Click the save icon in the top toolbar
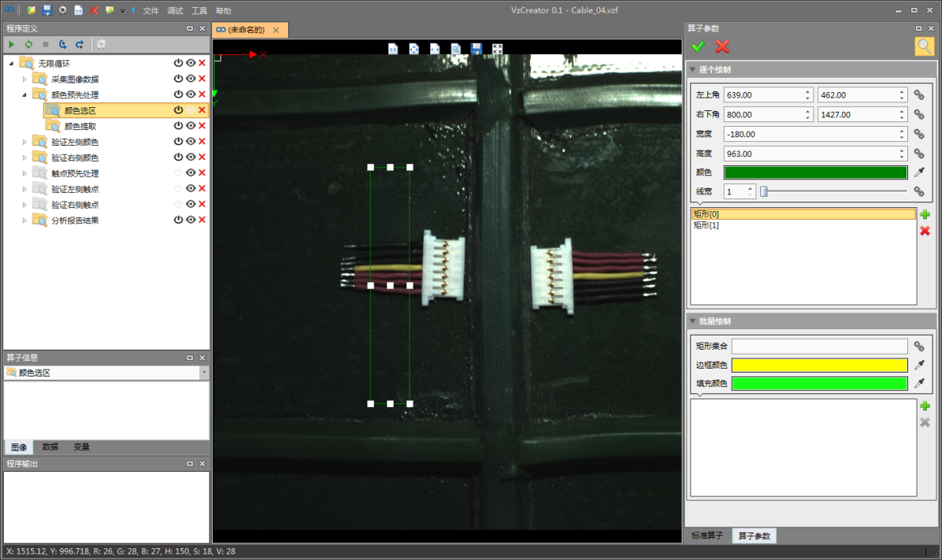The height and width of the screenshot is (560, 942). coord(47,10)
